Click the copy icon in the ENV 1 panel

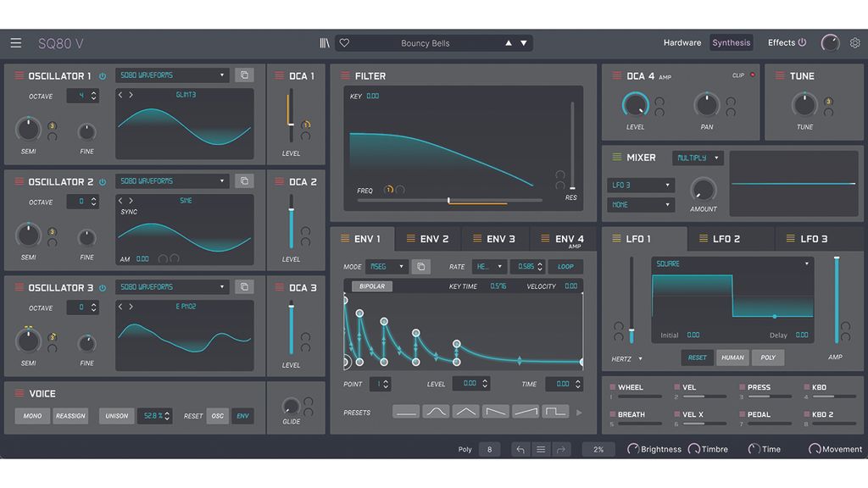(421, 266)
